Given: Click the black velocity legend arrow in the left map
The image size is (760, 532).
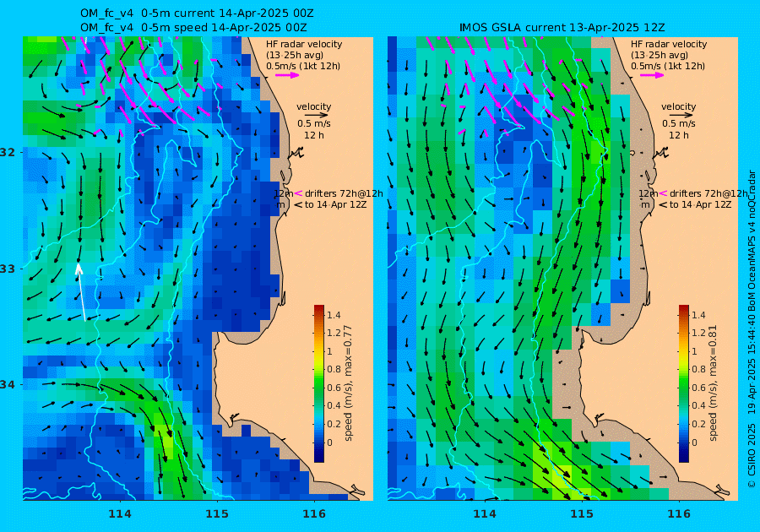Looking at the screenshot, I should 317,116.
